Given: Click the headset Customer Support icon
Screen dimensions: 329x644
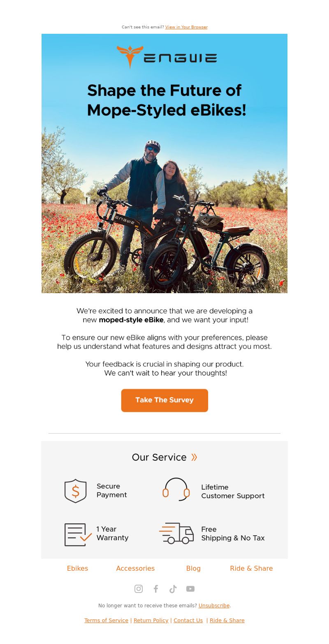Looking at the screenshot, I should click(x=176, y=489).
